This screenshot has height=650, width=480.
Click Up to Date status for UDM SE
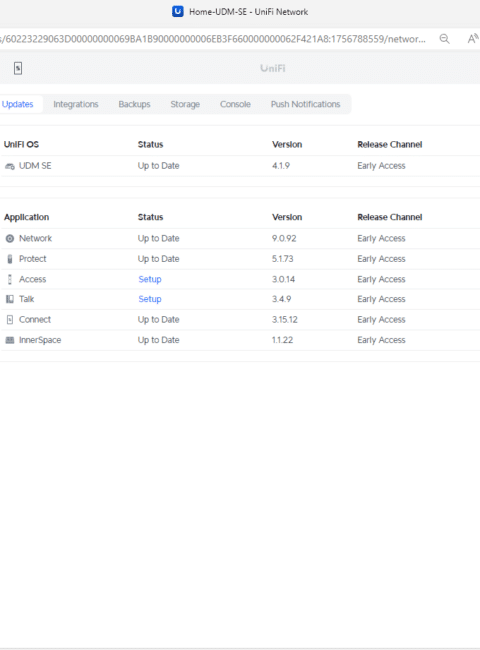[x=158, y=166]
